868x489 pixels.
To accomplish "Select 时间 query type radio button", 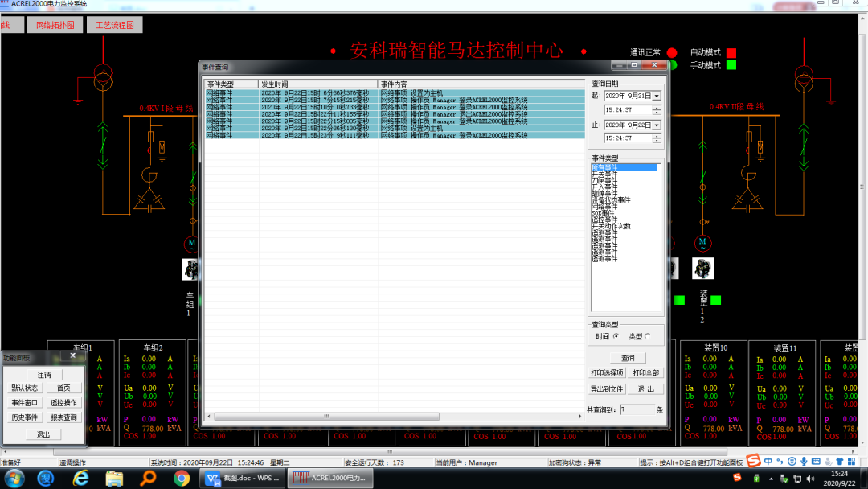I will click(x=616, y=336).
